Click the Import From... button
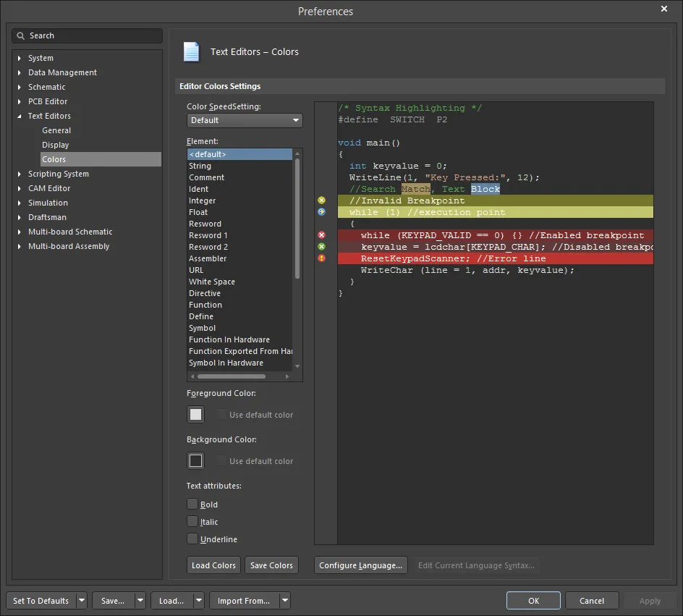This screenshot has width=683, height=616. 244,600
